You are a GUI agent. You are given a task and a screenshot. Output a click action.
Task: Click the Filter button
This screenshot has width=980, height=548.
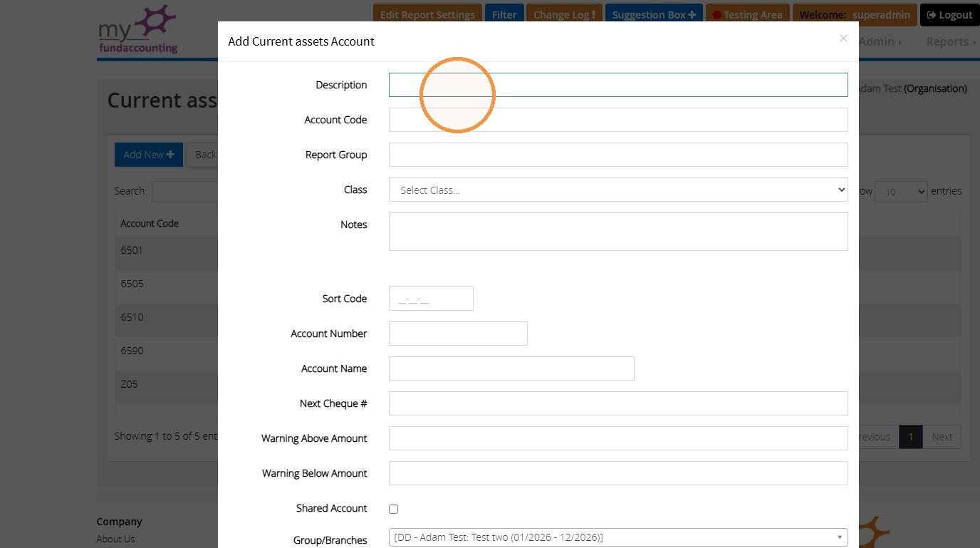tap(504, 15)
